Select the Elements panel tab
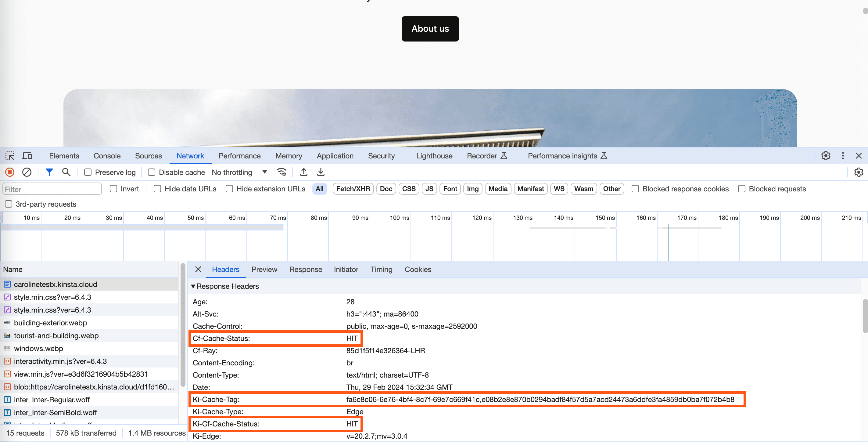This screenshot has height=442, width=868. coord(64,156)
